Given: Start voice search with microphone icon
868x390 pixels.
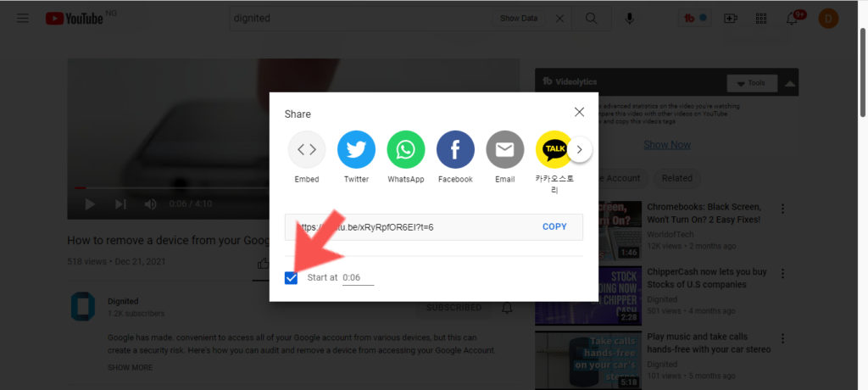Looking at the screenshot, I should tap(630, 19).
